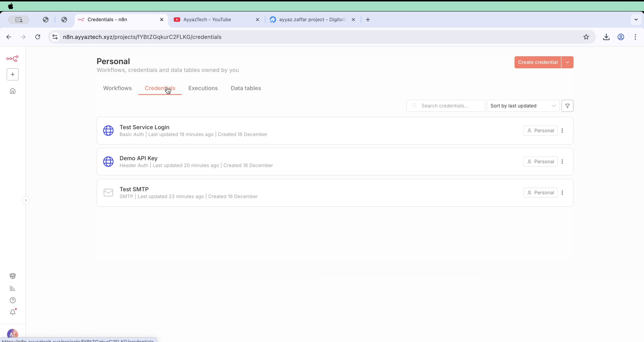This screenshot has height=342, width=644.
Task: Open the browser tab list chevron
Action: 636,20
